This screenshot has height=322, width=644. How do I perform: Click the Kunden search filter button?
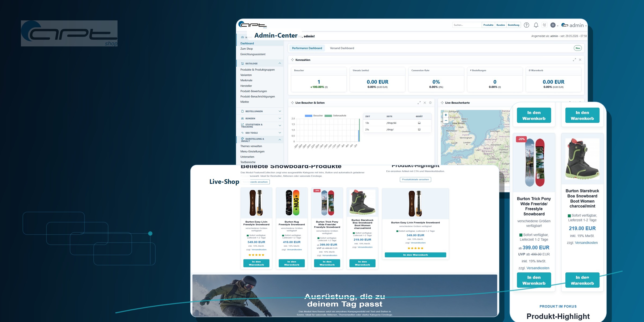(x=501, y=25)
